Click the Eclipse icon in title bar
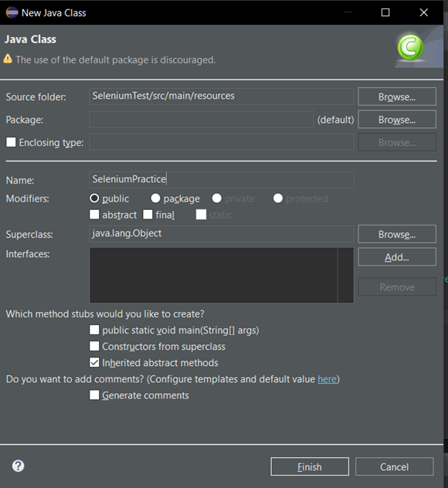The width and height of the screenshot is (448, 488). tap(12, 13)
